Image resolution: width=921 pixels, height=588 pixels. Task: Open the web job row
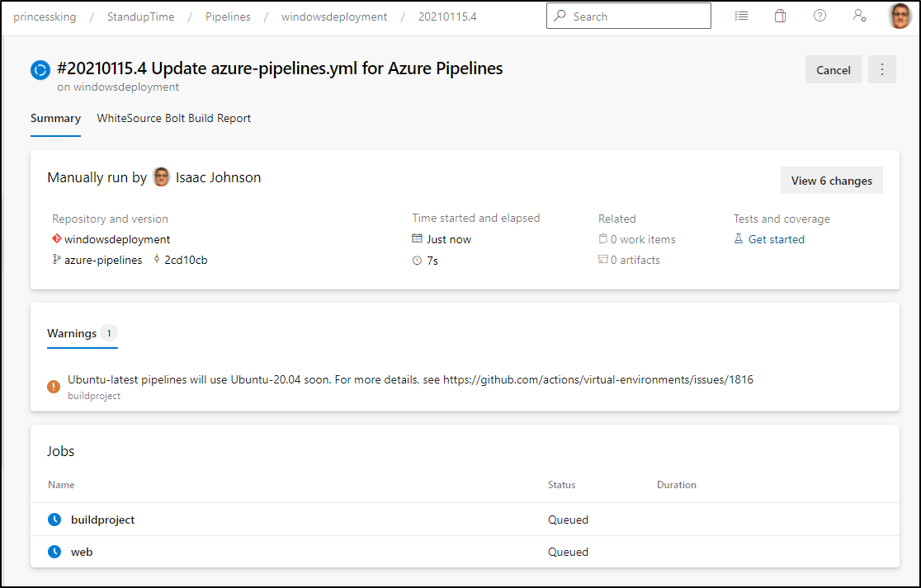(465, 552)
